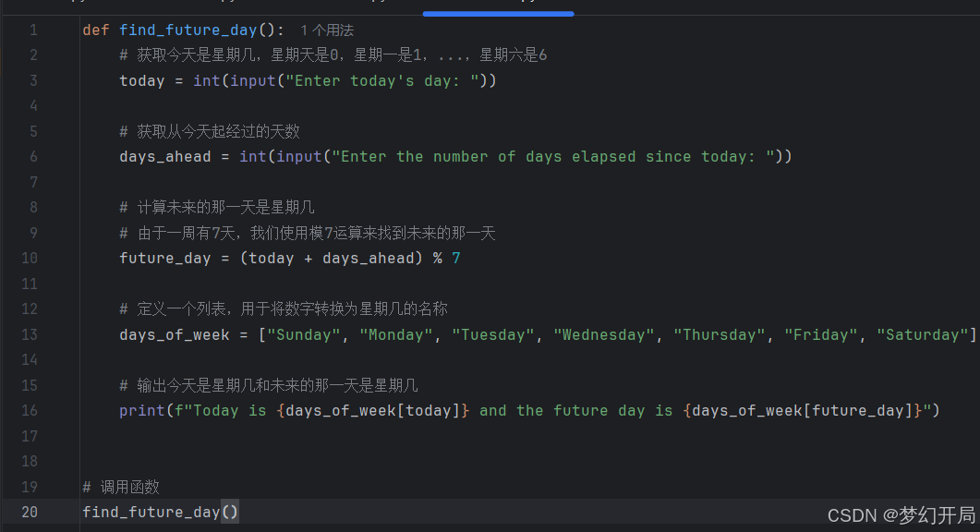
Task: Click the "1 个用法" usages hint
Action: 328,30
